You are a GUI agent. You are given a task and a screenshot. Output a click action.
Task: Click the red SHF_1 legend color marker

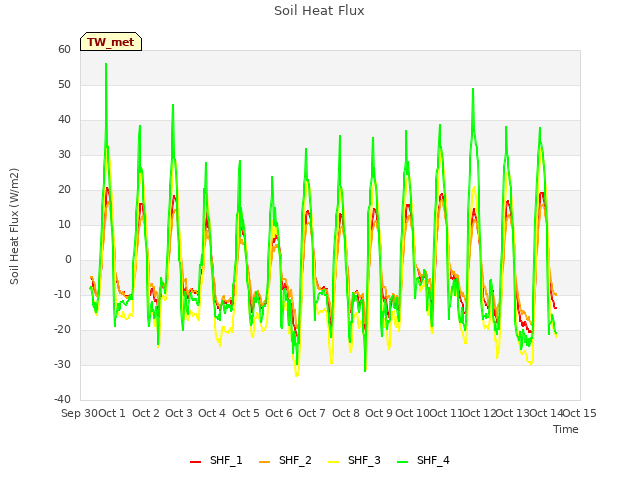(x=196, y=462)
